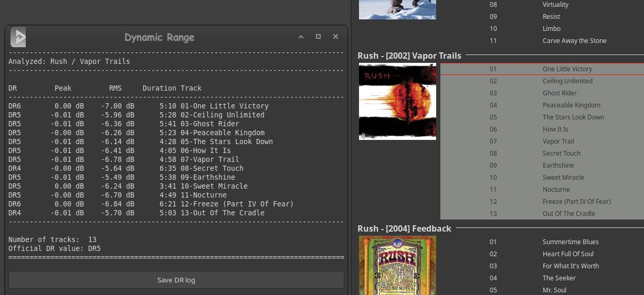Click the Dynamic Range window title
The width and height of the screenshot is (644, 295).
pos(160,37)
